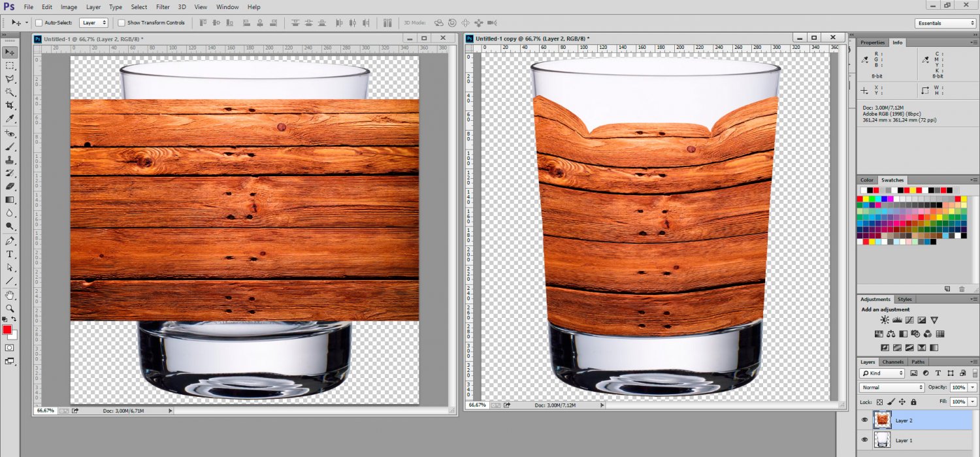Screen dimensions: 980x457
Task: Switch to the Channels tab
Action: (892, 362)
